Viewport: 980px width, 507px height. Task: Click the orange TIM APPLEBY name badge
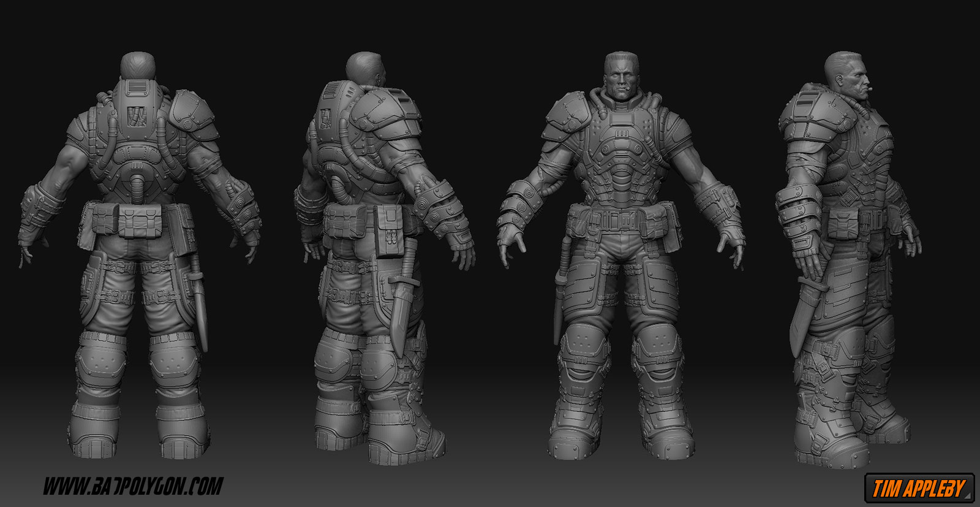(x=919, y=488)
